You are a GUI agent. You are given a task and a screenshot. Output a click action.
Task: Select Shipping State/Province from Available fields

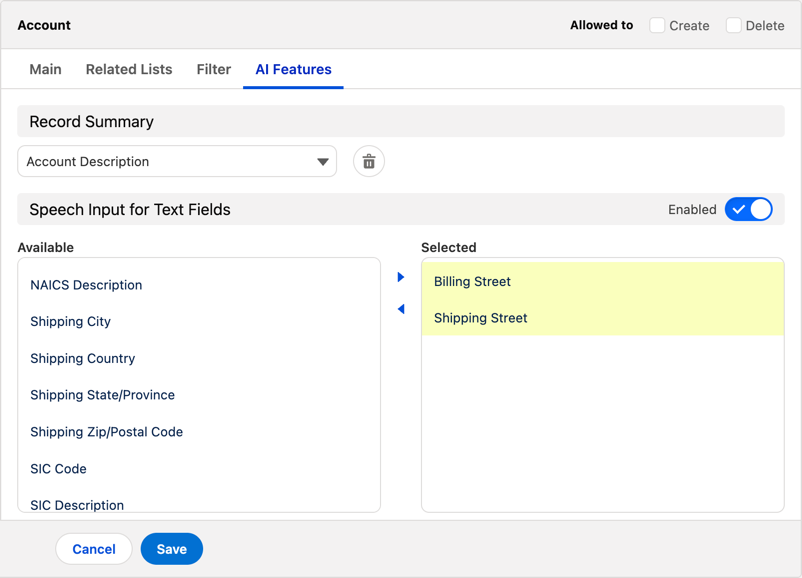[102, 394]
